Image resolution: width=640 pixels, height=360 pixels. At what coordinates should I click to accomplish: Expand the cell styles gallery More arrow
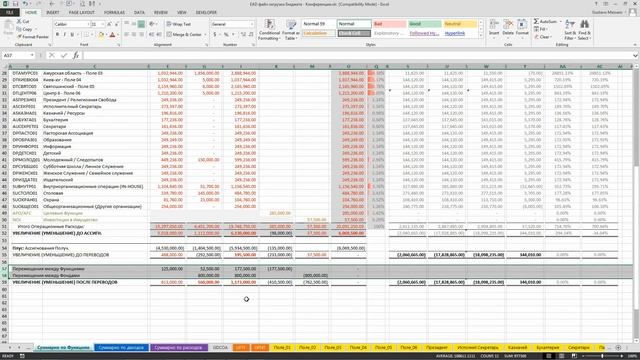(480, 36)
